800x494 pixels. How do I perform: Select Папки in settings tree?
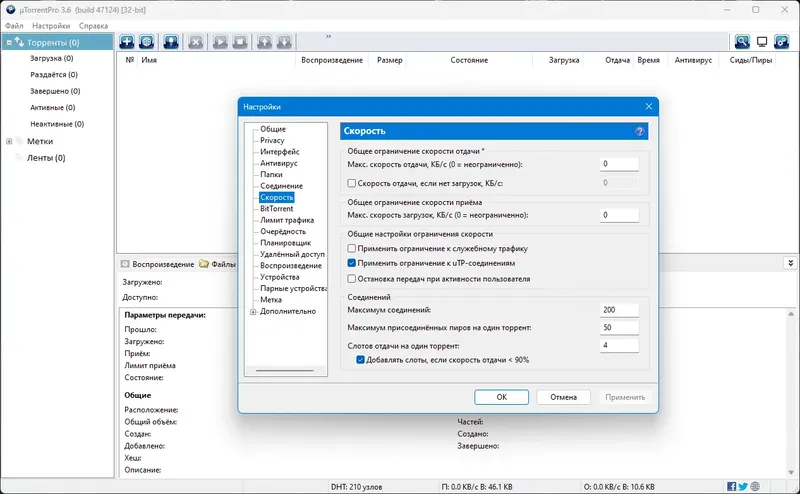coord(271,175)
